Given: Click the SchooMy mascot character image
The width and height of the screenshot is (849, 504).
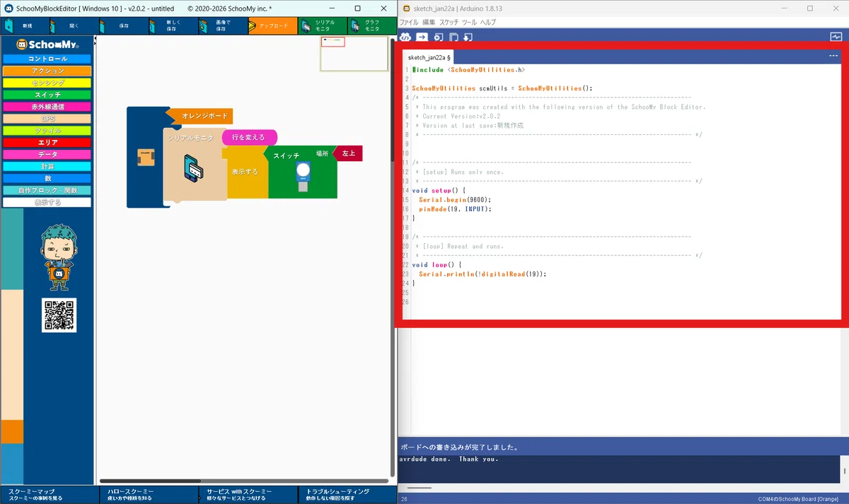Looking at the screenshot, I should pos(59,257).
